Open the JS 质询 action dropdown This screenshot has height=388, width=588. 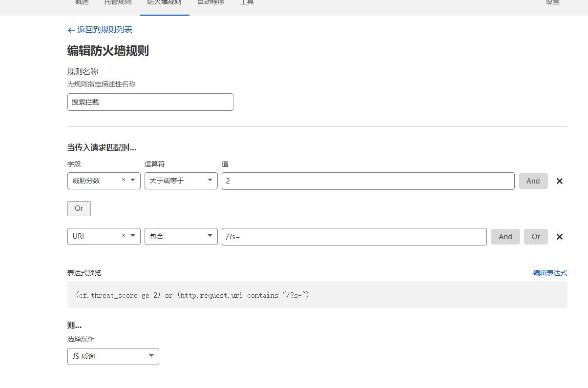(x=113, y=356)
